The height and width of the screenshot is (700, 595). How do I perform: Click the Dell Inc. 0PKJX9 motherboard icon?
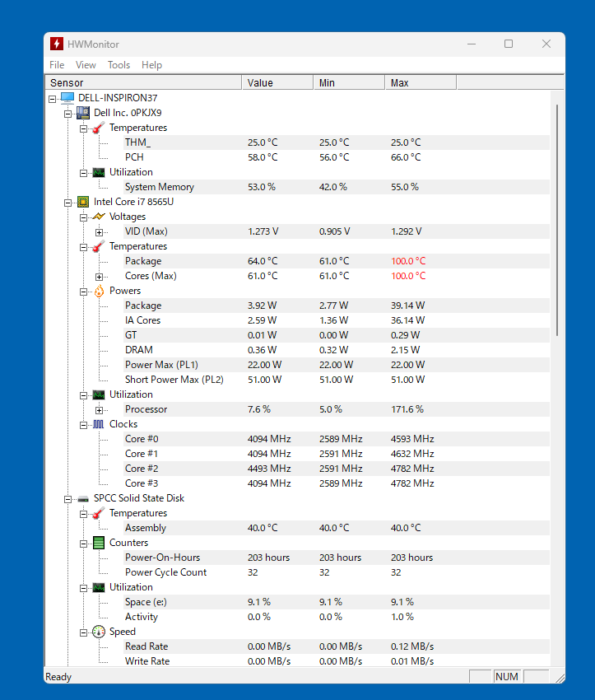83,113
